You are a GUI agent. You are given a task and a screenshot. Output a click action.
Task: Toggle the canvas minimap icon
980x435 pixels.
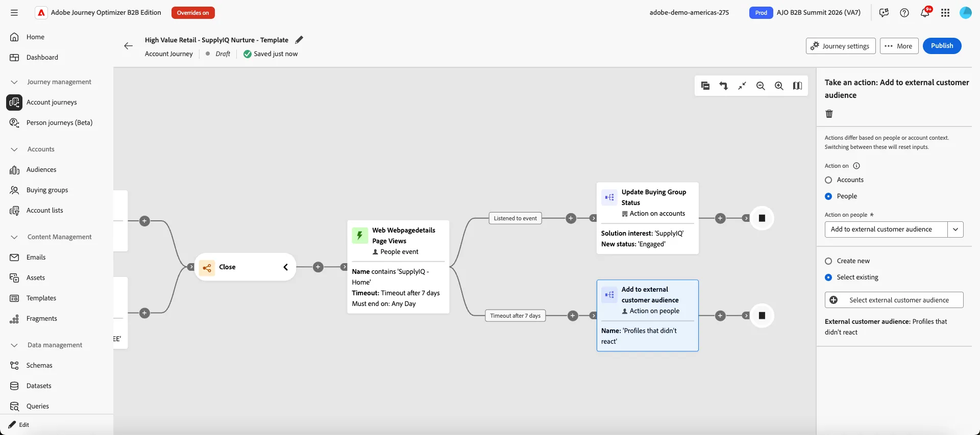[x=797, y=86]
